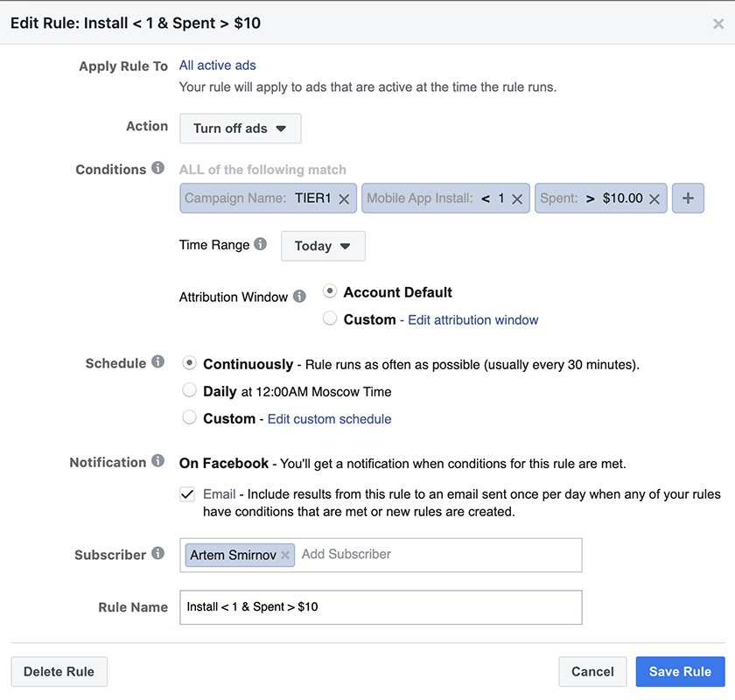
Task: Show info tooltip next to Schedule
Action: click(157, 362)
